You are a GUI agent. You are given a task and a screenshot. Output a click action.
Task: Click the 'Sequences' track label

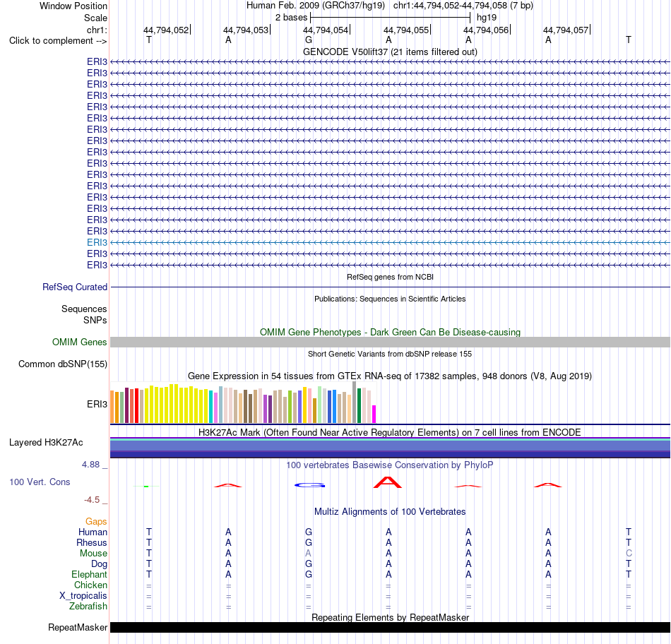[x=84, y=309]
